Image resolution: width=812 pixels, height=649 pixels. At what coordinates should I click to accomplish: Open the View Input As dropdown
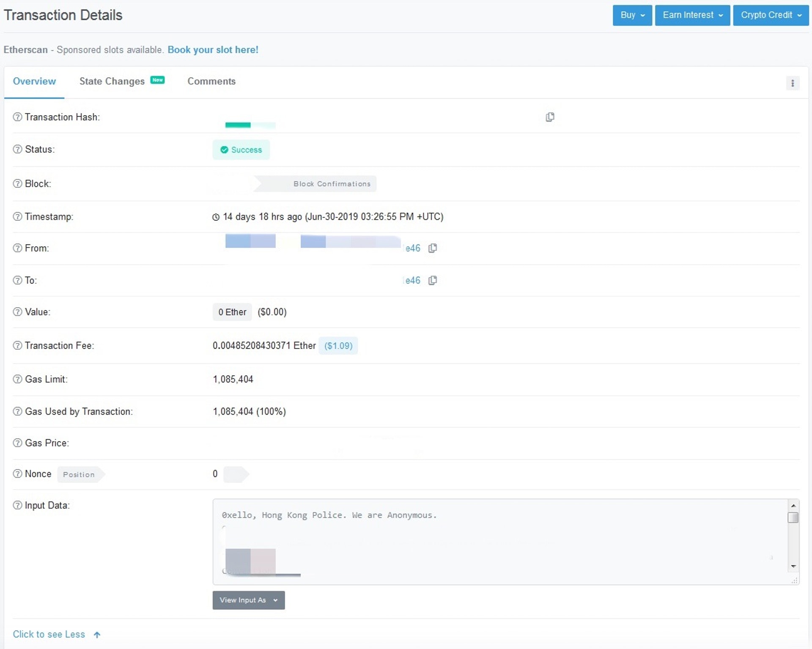click(248, 600)
